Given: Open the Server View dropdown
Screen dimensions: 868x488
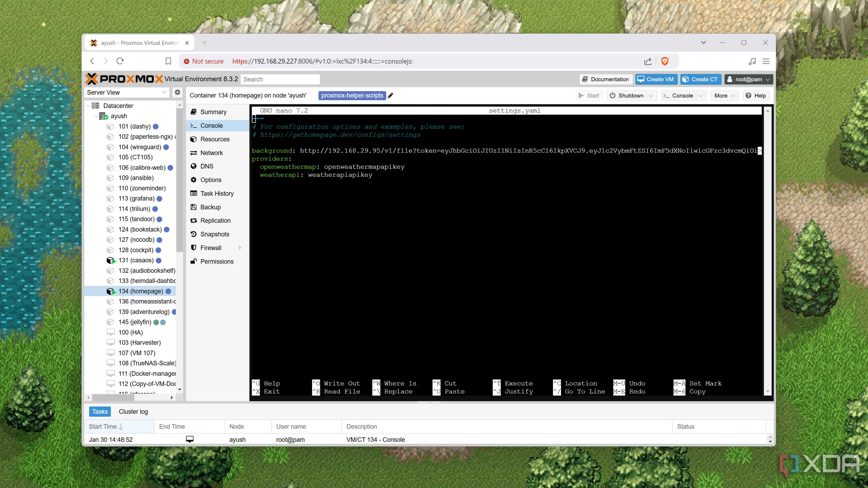Looking at the screenshot, I should click(x=127, y=92).
